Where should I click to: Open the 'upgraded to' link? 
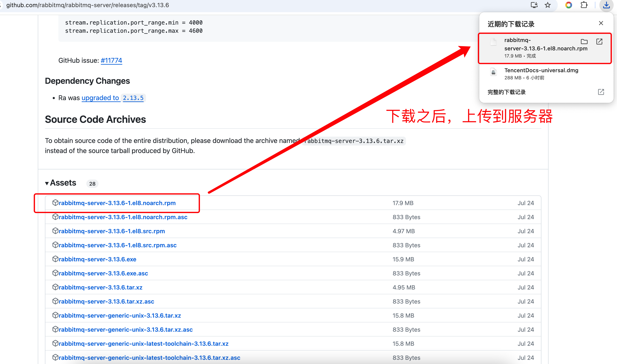(100, 98)
